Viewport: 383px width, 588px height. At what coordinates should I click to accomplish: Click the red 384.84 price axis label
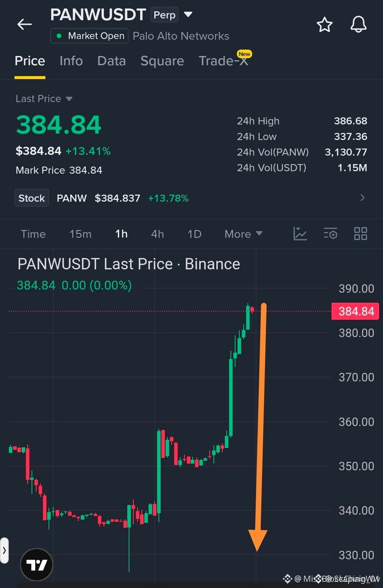tap(355, 311)
